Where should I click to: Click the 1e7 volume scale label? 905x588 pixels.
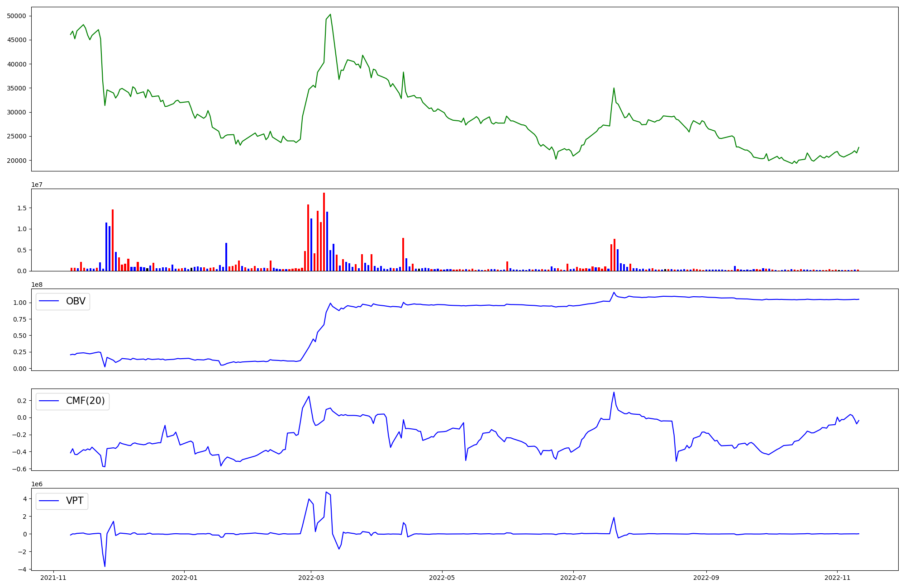click(x=37, y=185)
